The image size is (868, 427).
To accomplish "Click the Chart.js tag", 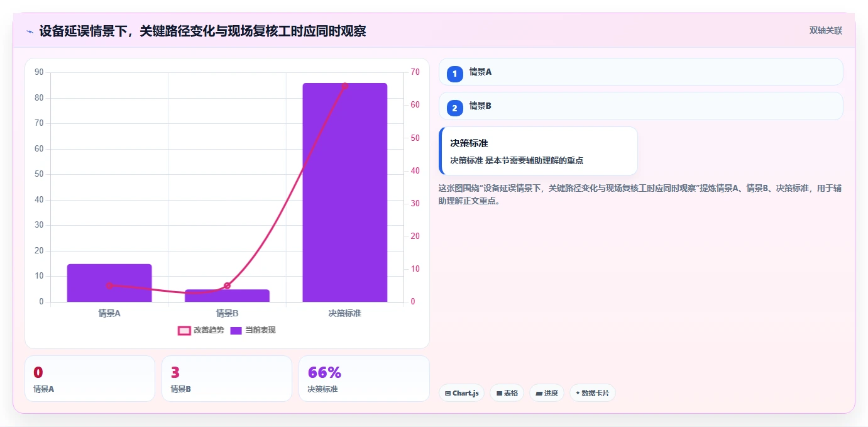I will click(461, 393).
